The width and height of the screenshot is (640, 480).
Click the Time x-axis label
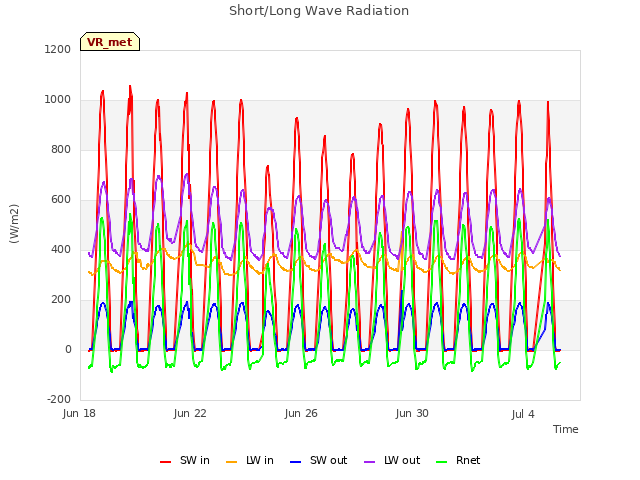pyautogui.click(x=565, y=429)
